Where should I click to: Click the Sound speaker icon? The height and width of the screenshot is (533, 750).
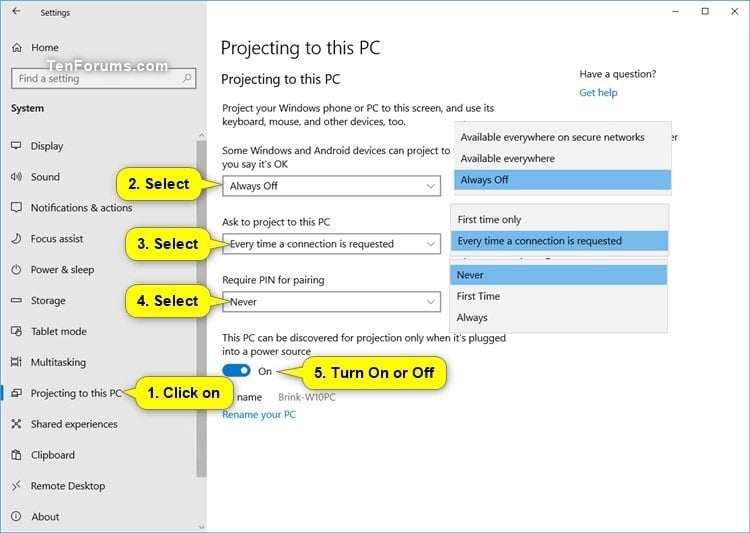pos(16,177)
